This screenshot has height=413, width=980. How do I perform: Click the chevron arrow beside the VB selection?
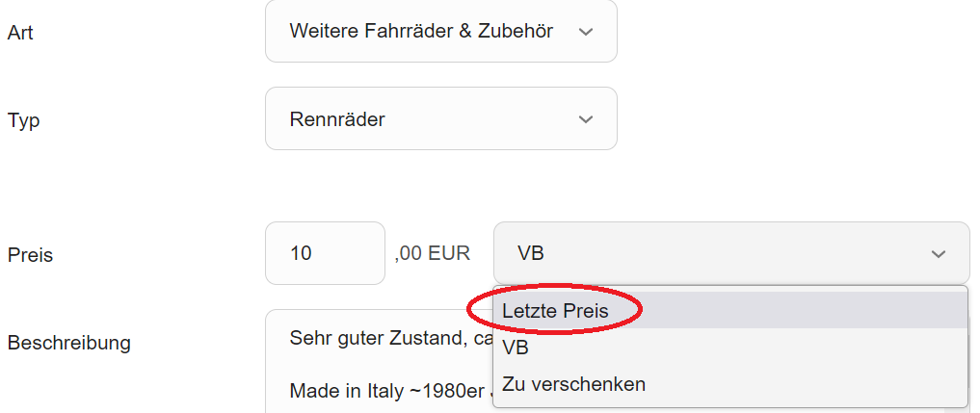938,254
